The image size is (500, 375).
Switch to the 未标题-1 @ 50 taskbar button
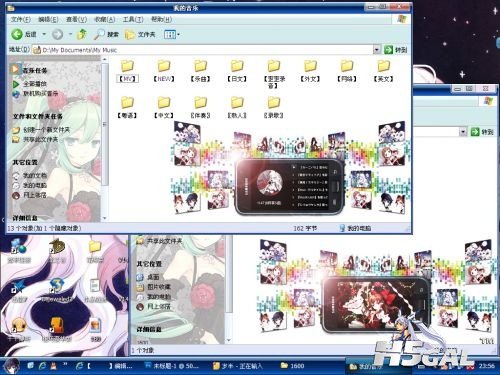(173, 366)
